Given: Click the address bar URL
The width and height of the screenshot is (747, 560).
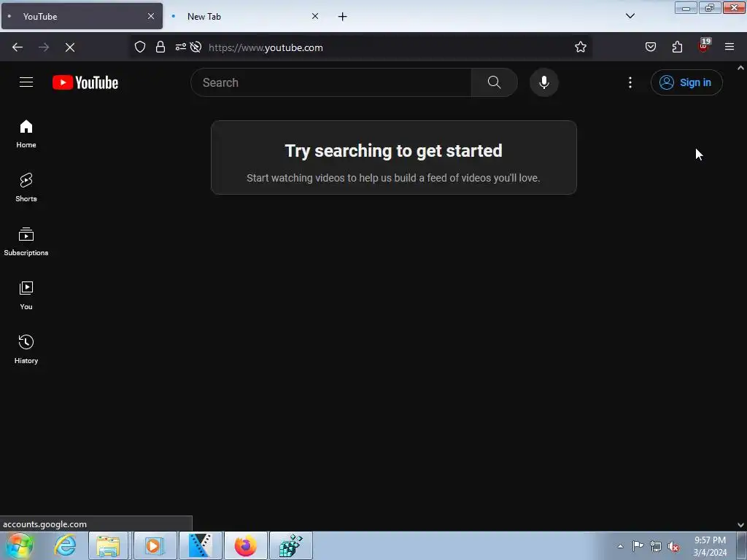Looking at the screenshot, I should pos(266,47).
